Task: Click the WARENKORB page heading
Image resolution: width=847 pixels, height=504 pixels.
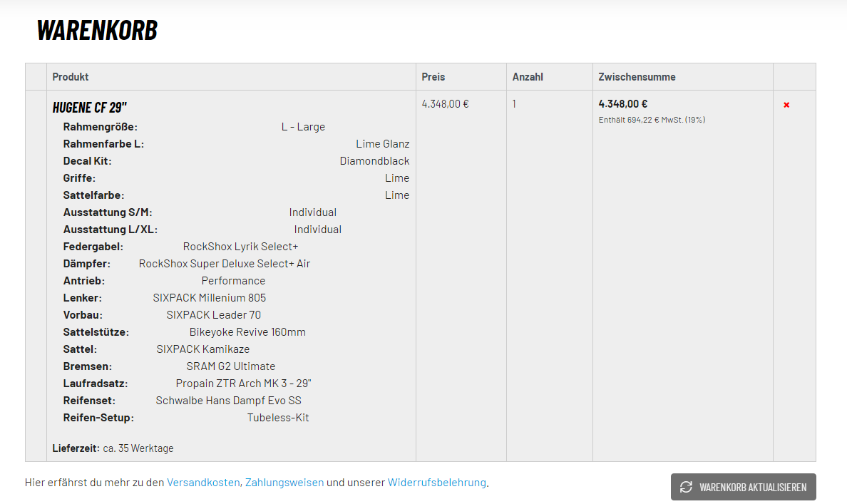Action: pyautogui.click(x=97, y=31)
